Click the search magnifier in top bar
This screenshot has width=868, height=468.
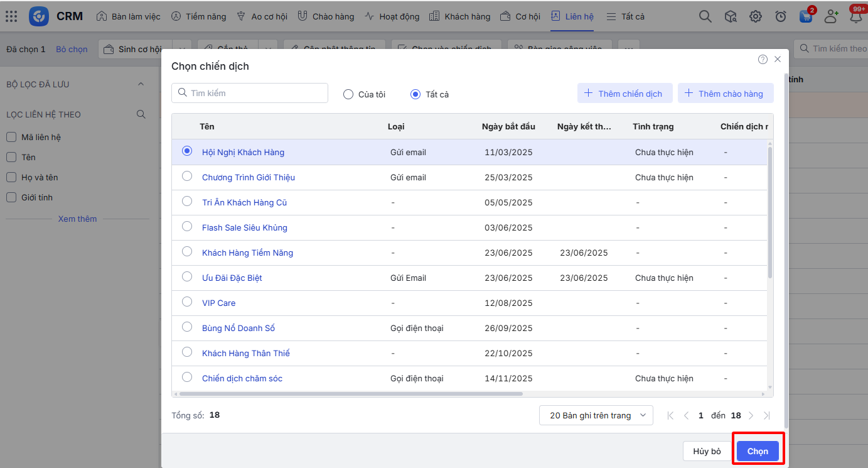click(x=705, y=17)
